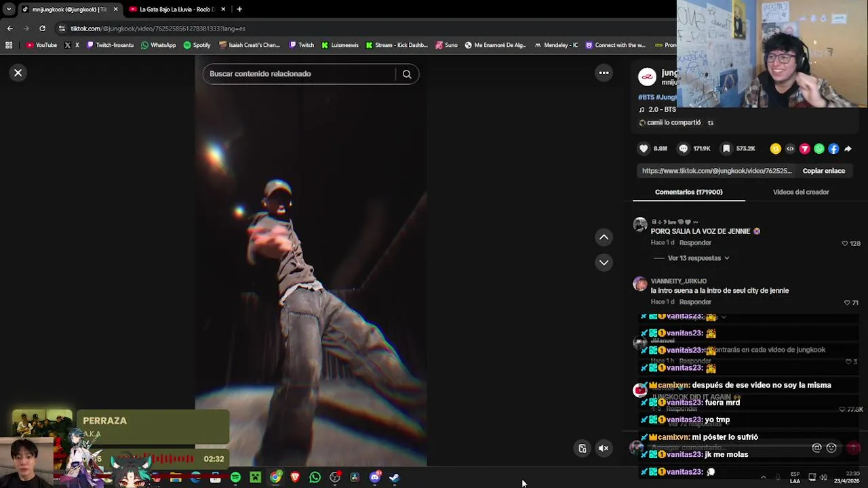
Task: Open Twitch-froxantu bookmark
Action: coord(110,45)
